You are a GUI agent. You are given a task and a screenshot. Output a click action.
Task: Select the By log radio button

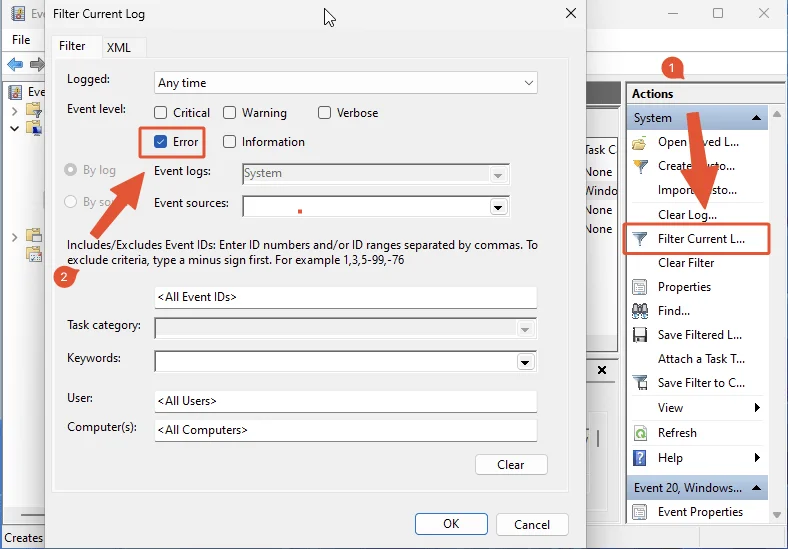pos(70,170)
